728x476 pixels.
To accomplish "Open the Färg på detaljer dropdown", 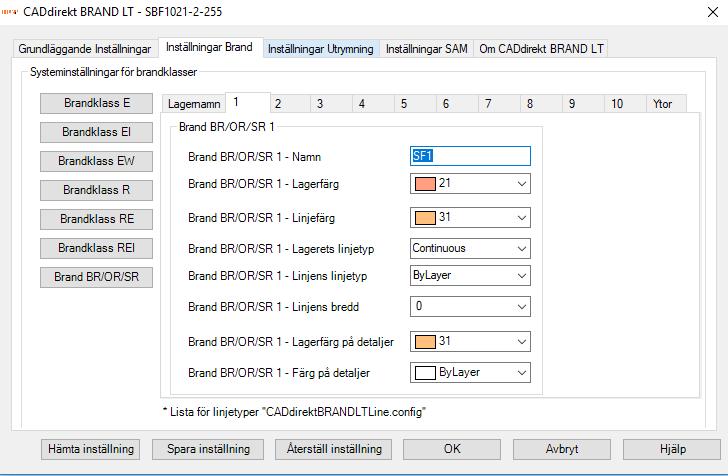I will coord(470,372).
